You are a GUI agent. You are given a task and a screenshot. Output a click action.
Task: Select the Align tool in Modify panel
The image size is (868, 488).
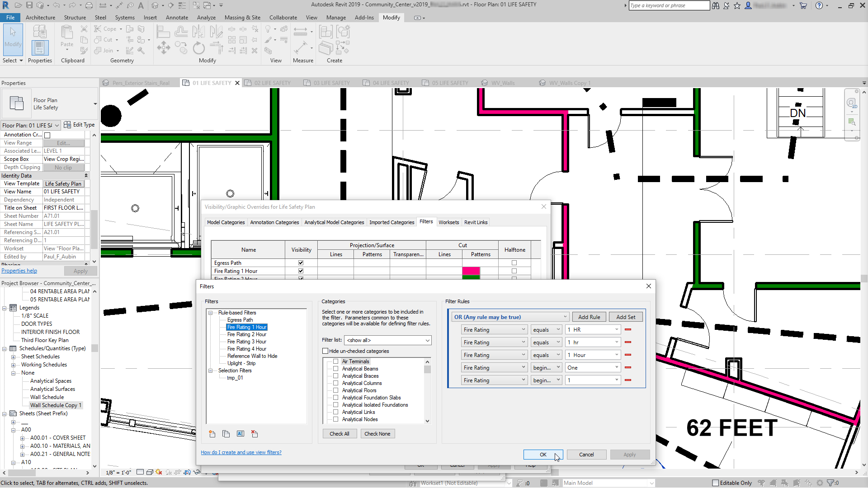click(x=163, y=32)
